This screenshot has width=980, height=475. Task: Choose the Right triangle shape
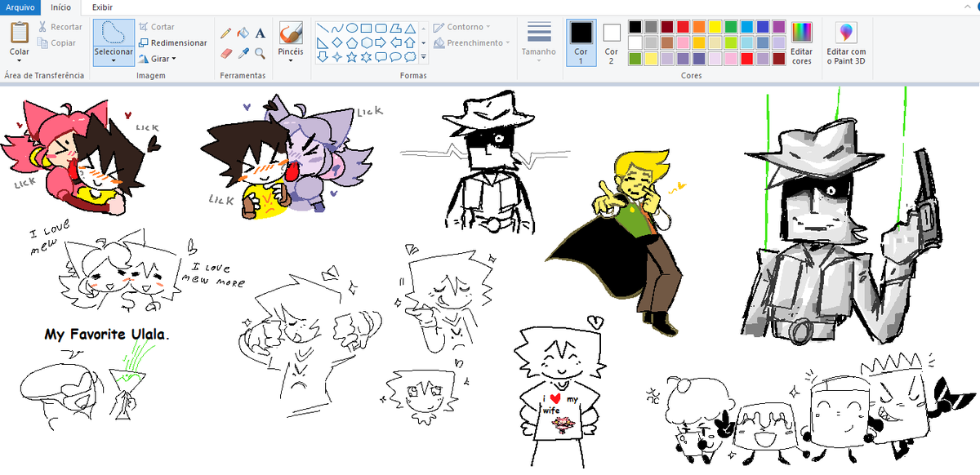tap(323, 42)
